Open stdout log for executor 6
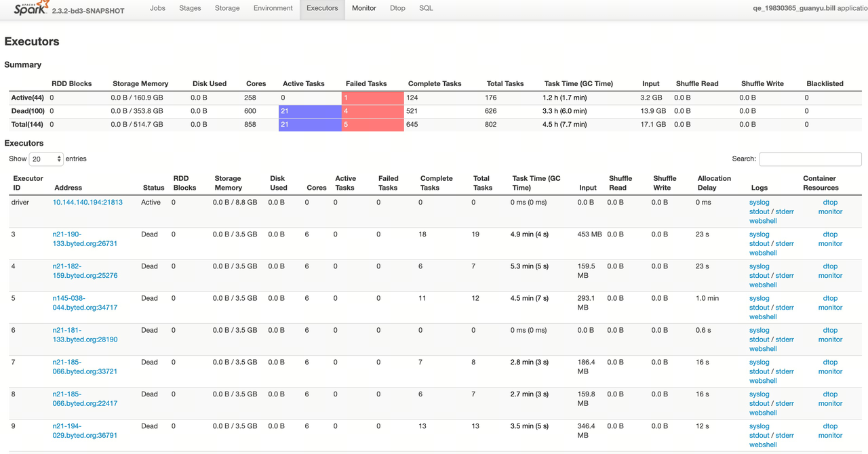 click(759, 339)
